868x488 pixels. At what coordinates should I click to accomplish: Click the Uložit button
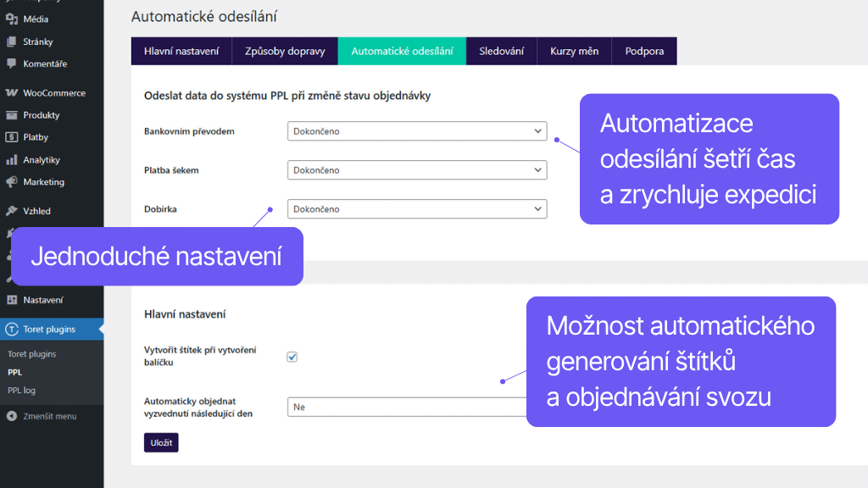[160, 442]
